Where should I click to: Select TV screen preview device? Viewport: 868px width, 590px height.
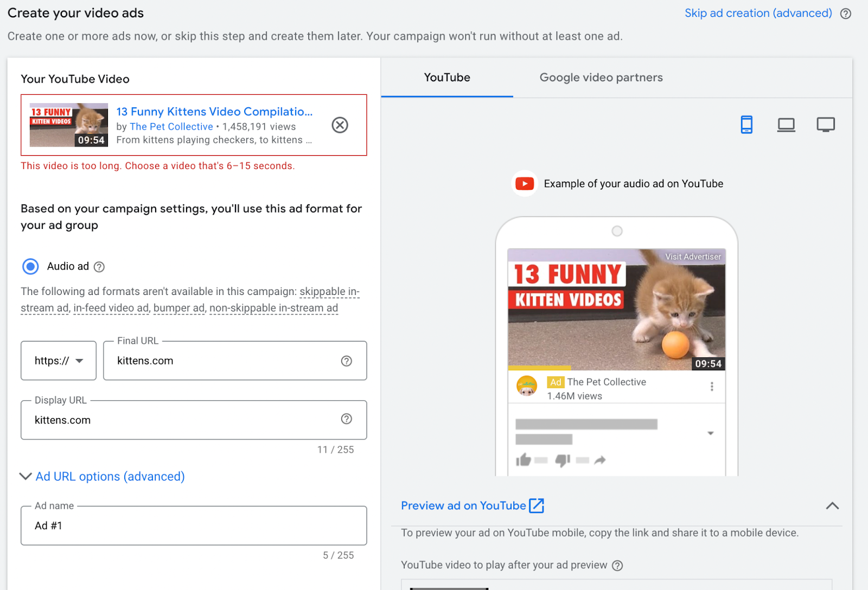tap(826, 125)
